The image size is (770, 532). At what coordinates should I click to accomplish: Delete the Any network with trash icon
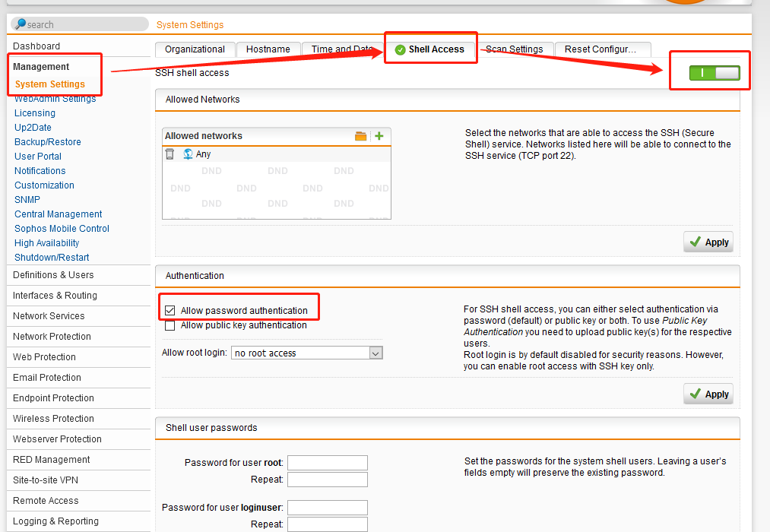click(x=170, y=154)
